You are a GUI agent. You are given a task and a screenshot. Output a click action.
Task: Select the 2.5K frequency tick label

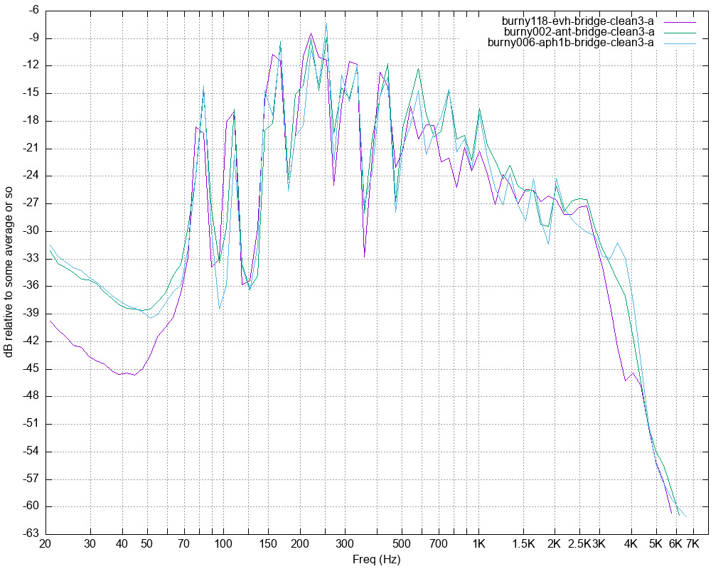tap(580, 544)
